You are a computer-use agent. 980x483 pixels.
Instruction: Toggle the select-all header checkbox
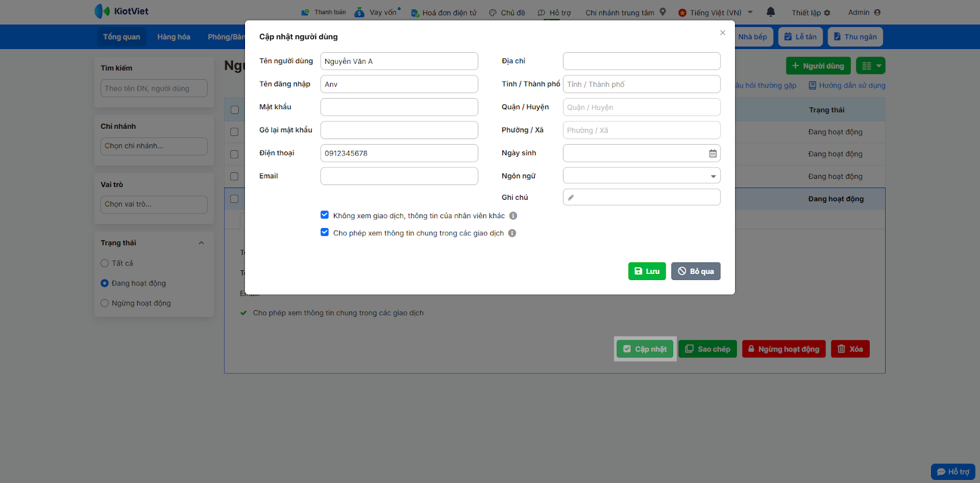click(235, 110)
